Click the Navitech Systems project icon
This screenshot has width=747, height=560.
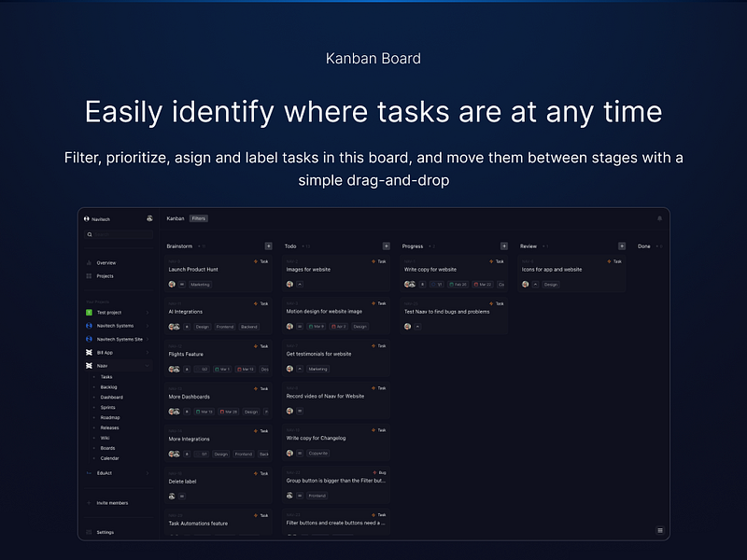[89, 326]
